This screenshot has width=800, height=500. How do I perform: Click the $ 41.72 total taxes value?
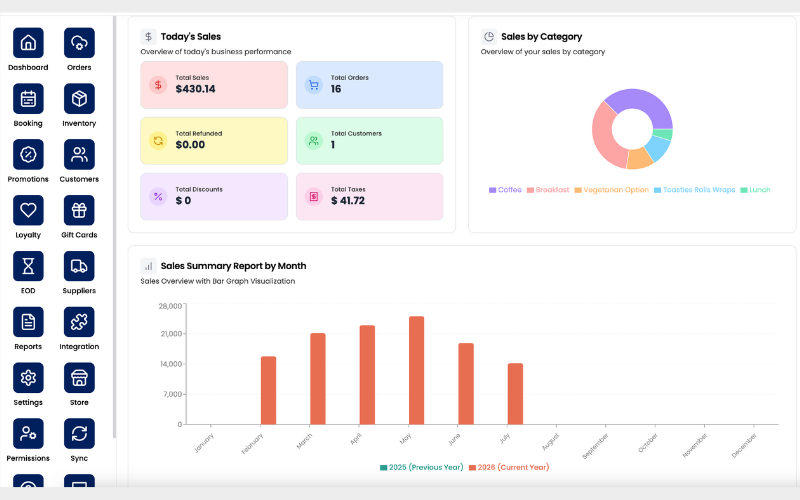[x=348, y=201]
